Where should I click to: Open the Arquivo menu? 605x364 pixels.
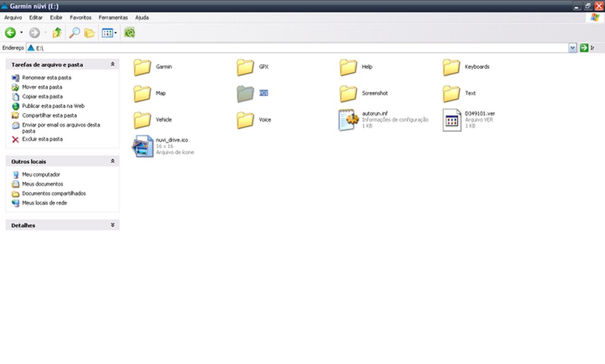coord(13,18)
